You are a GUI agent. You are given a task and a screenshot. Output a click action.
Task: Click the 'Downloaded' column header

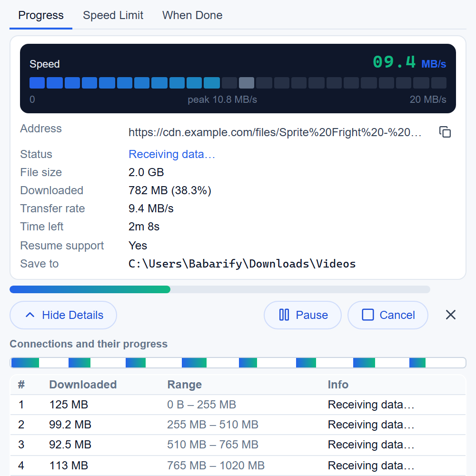(83, 384)
